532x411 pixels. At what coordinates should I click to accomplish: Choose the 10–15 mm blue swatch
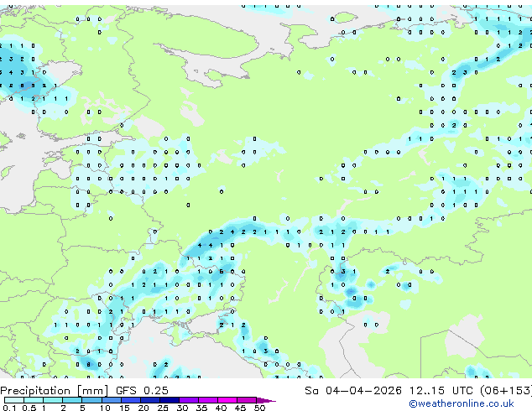click(x=112, y=400)
